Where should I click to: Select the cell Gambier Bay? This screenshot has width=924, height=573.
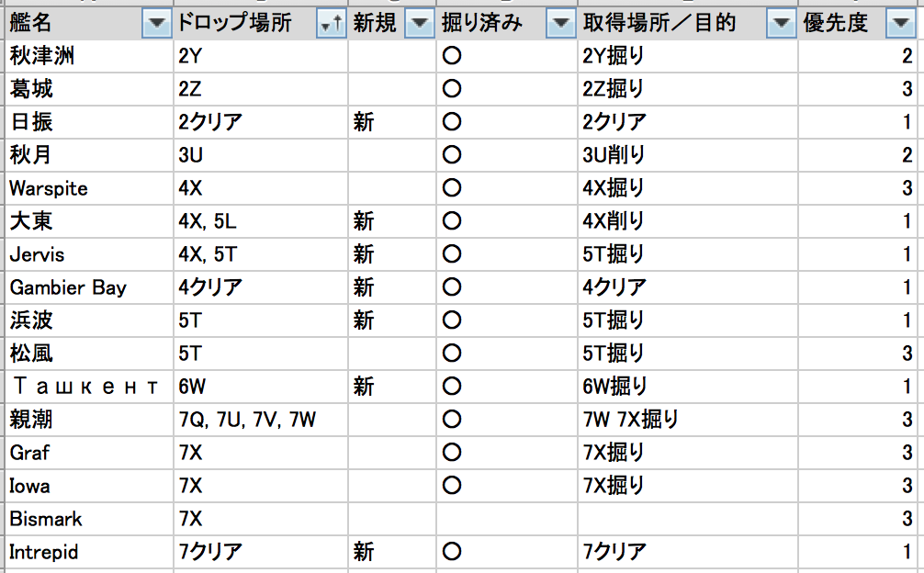[89, 287]
